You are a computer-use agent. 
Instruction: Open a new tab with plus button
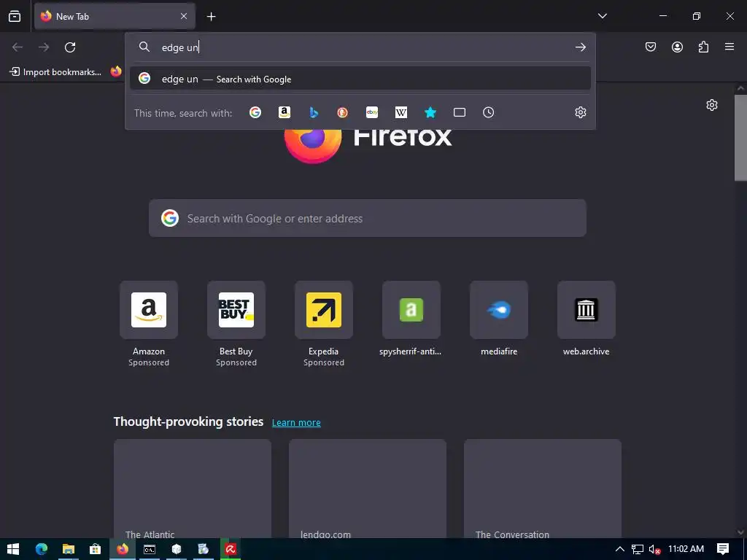click(211, 16)
